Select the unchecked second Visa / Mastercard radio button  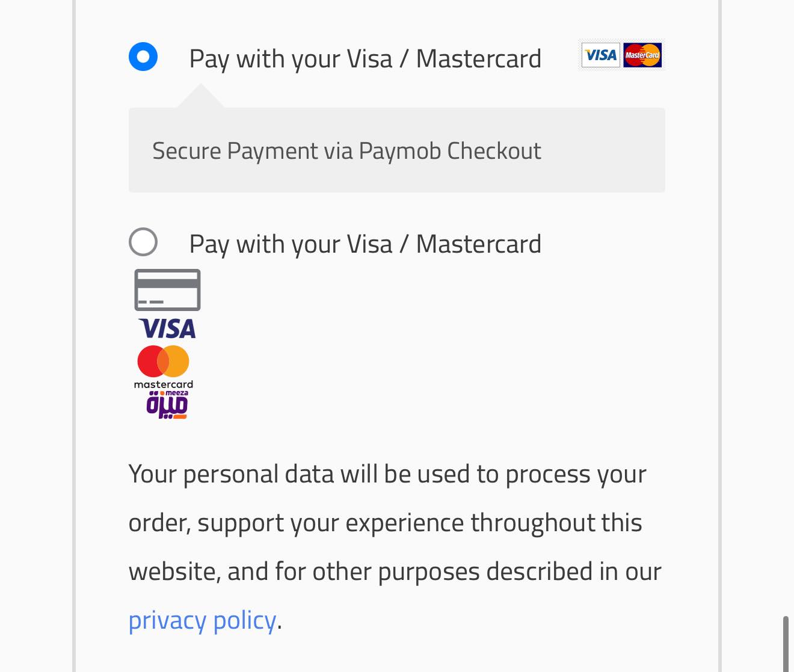(x=143, y=242)
